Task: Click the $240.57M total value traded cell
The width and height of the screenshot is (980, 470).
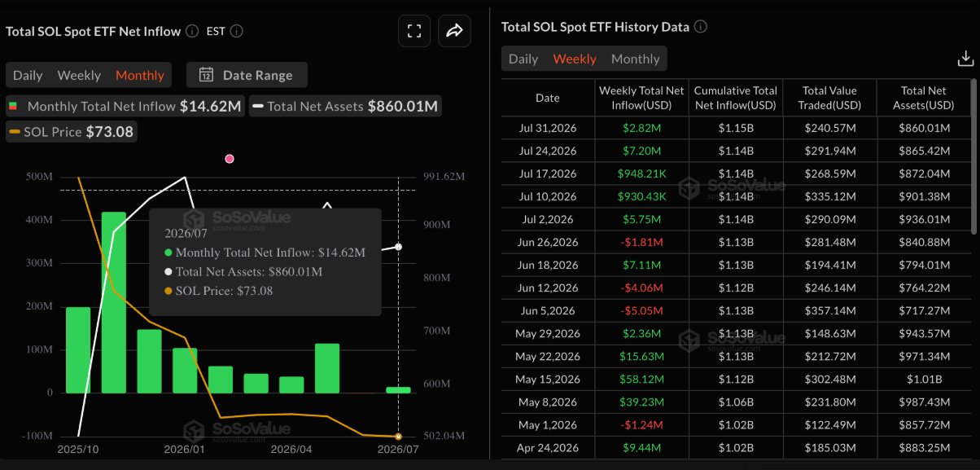Action: tap(829, 128)
